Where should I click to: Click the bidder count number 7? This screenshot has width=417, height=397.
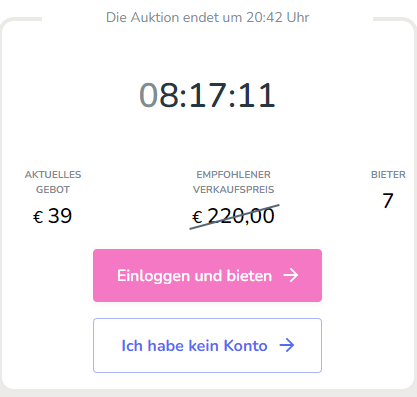pos(388,200)
